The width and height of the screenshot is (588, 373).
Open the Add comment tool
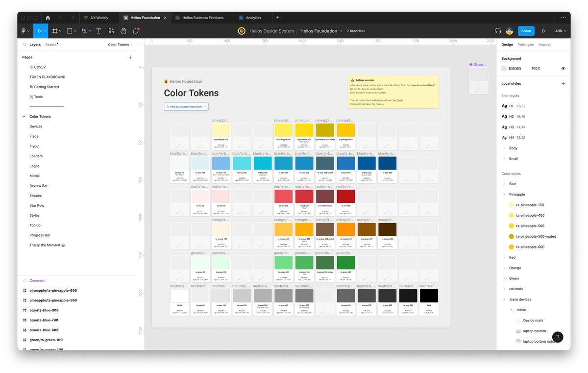coord(136,30)
